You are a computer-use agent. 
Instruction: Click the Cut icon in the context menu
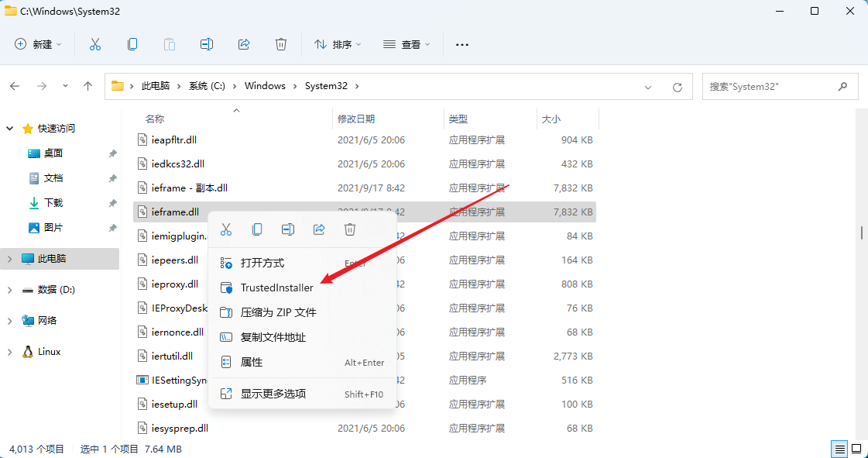click(x=226, y=229)
